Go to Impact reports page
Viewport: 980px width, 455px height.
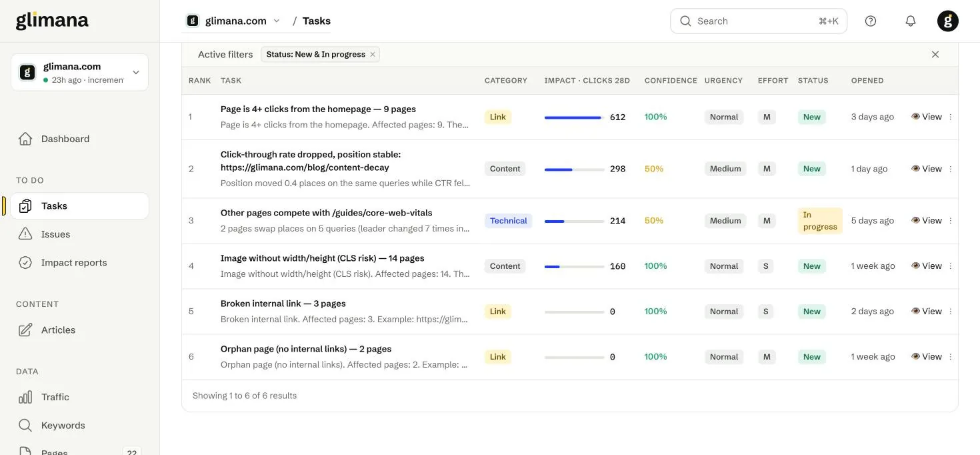(x=79, y=263)
